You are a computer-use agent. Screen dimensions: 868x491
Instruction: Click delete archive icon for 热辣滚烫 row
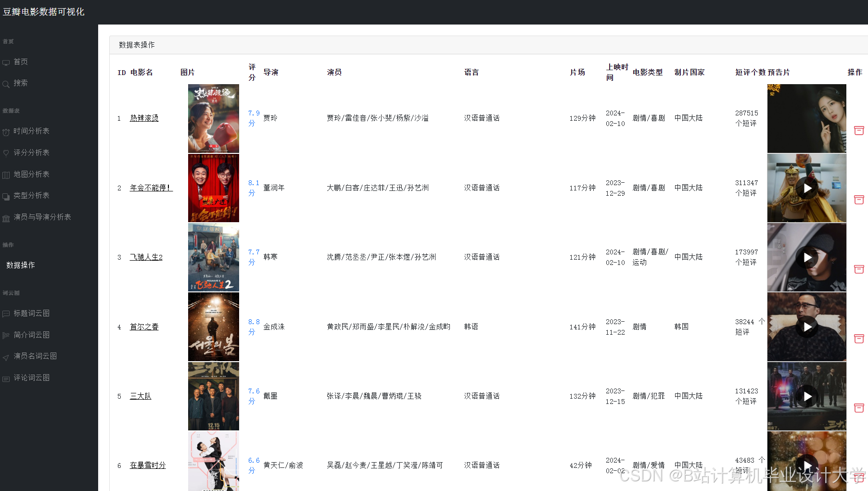coord(859,130)
